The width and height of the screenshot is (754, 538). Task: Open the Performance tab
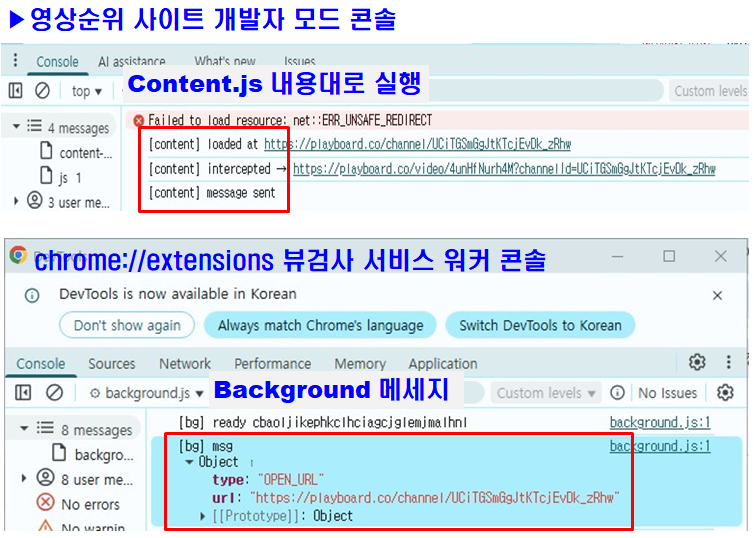pos(273,363)
